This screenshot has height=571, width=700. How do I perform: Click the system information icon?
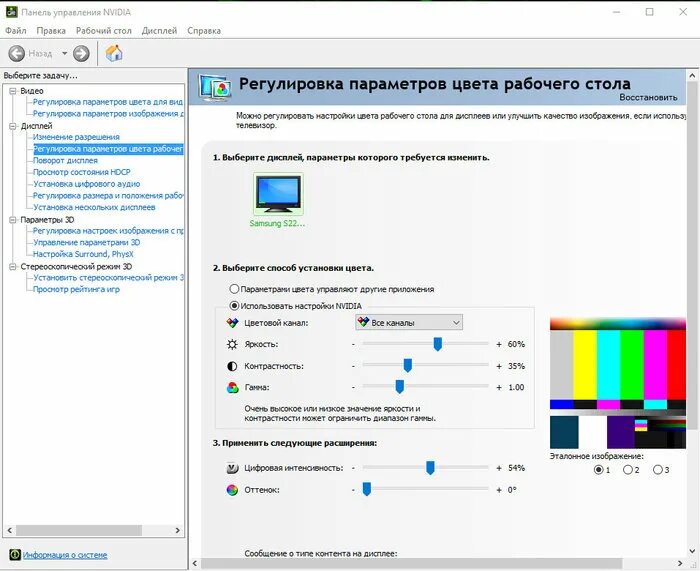point(15,554)
